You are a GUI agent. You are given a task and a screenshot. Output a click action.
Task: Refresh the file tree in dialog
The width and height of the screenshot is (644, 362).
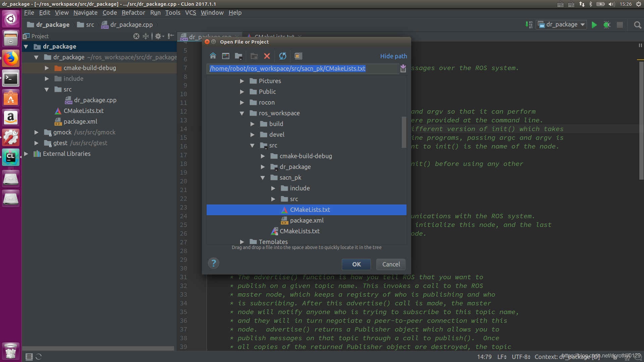283,56
